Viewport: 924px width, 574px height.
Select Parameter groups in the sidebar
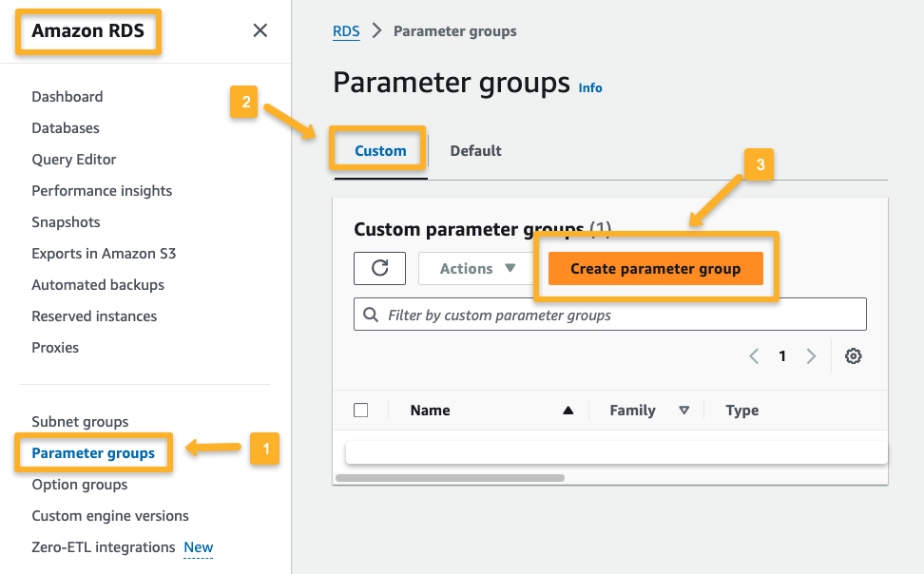[x=93, y=453]
